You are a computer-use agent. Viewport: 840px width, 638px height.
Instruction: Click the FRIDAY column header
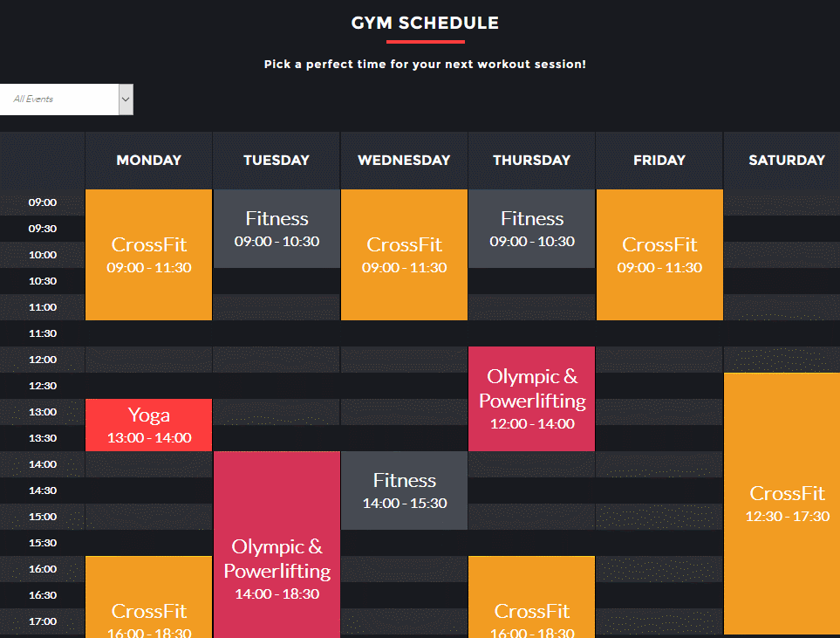click(x=660, y=161)
